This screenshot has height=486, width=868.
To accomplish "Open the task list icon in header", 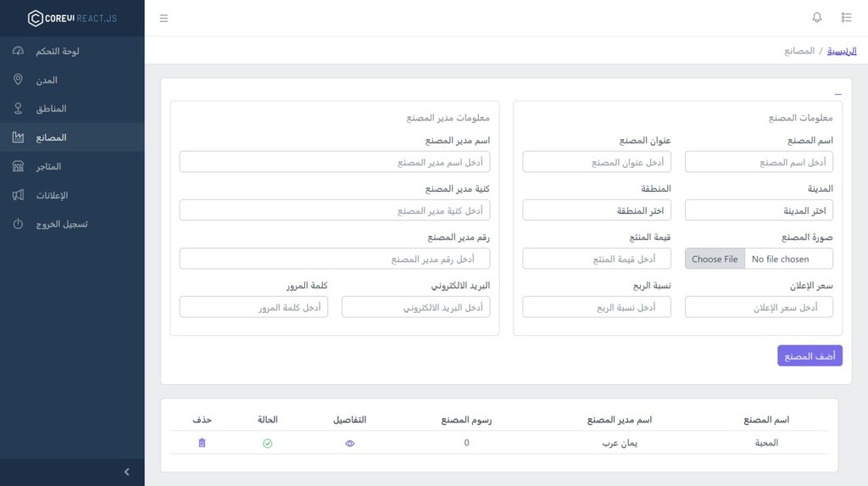I will coord(847,18).
